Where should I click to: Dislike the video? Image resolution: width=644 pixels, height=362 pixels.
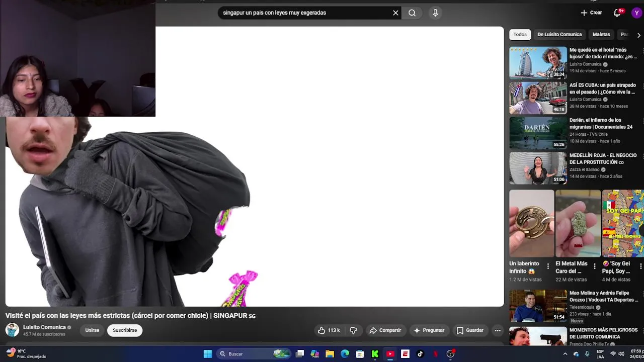(353, 330)
